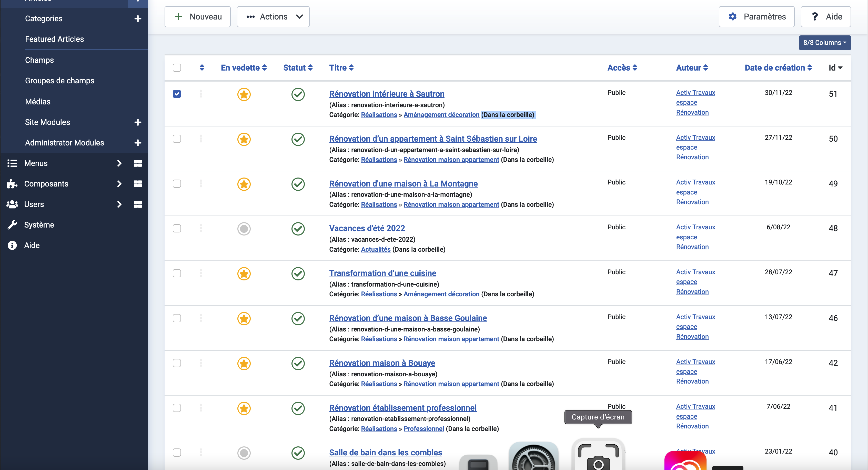Click the screenshot camera icon in the Dock
This screenshot has width=868, height=470.
point(598,456)
